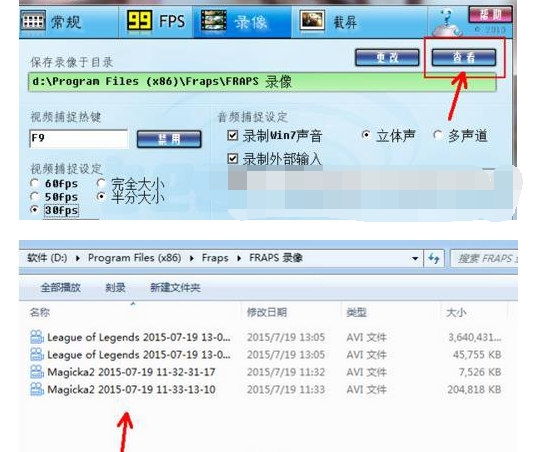Click the 查看 view-folder button
This screenshot has width=541, height=452.
pyautogui.click(x=464, y=57)
